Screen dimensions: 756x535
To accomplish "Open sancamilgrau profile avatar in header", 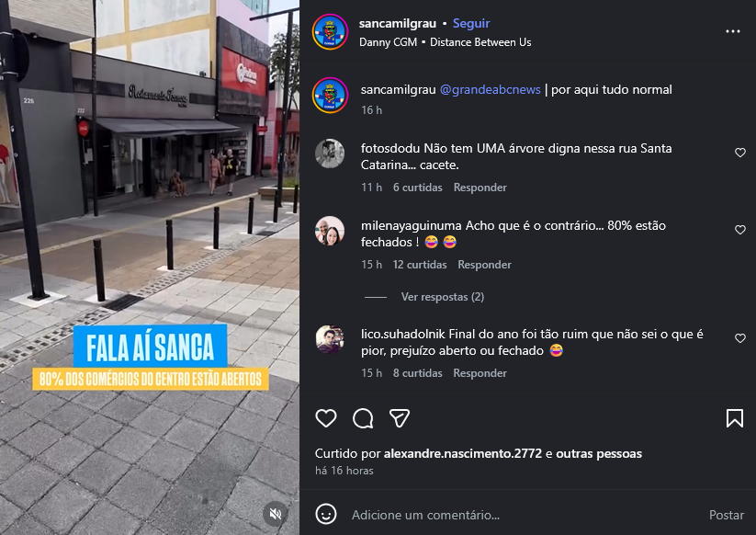I will pyautogui.click(x=331, y=32).
